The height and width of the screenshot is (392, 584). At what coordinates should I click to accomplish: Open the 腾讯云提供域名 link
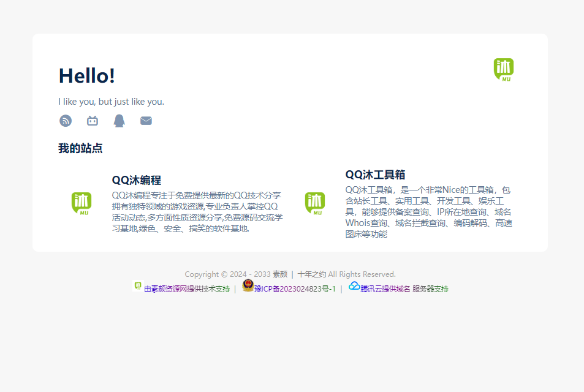385,289
